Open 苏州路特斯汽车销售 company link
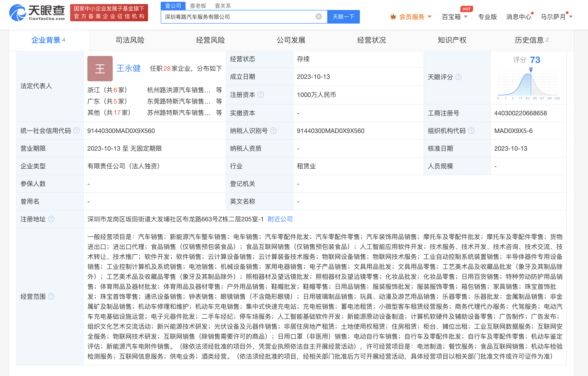 coord(179,112)
